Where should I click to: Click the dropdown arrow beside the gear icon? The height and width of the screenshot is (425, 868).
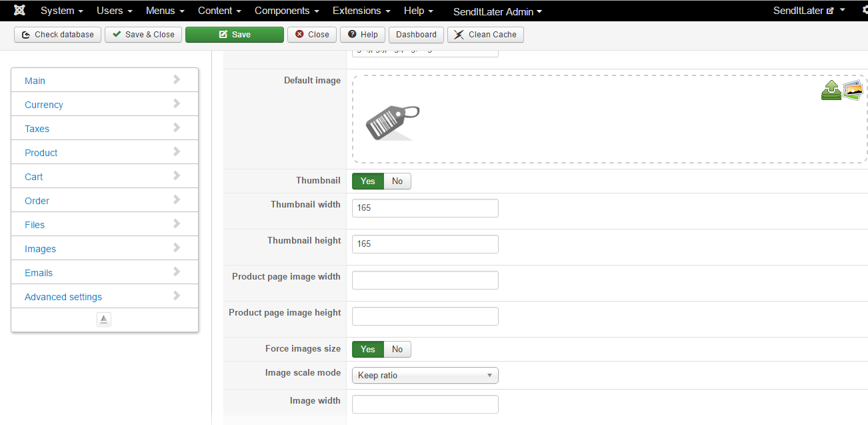[843, 11]
